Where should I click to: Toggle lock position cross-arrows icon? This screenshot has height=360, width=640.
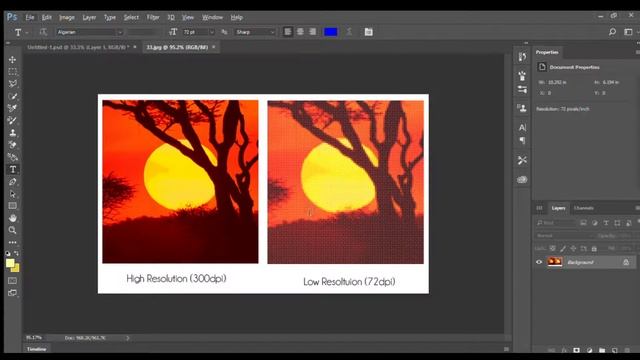(573, 249)
